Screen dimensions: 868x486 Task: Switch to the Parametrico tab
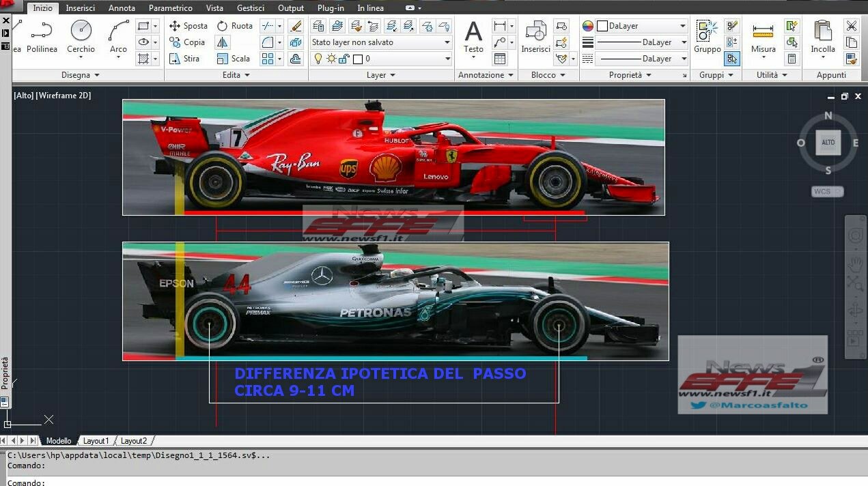click(171, 8)
